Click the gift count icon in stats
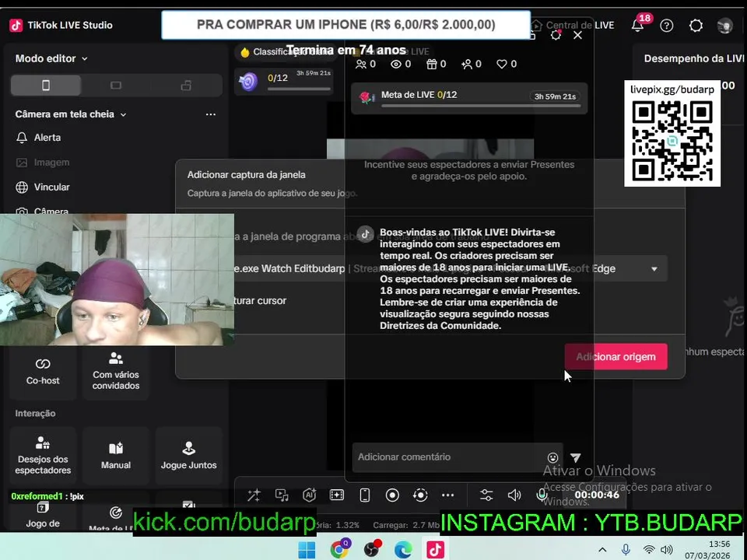Image resolution: width=747 pixels, height=560 pixels. pyautogui.click(x=432, y=65)
